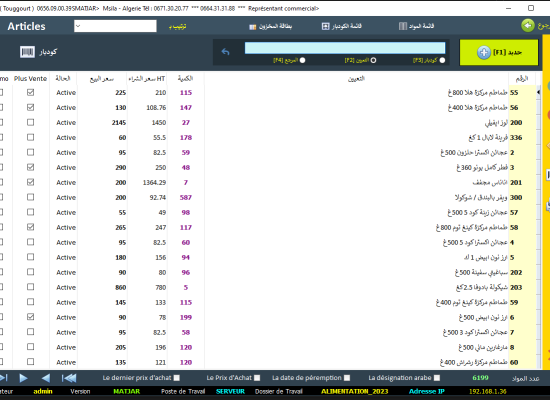Click the barcode icon labeled كودبار
This screenshot has width=550, height=400.
point(27,52)
